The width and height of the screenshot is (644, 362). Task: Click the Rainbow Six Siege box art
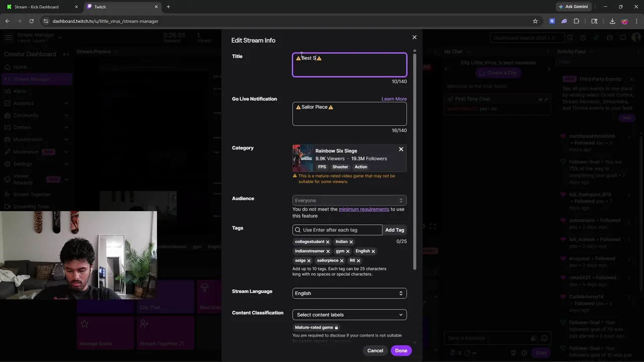302,158
